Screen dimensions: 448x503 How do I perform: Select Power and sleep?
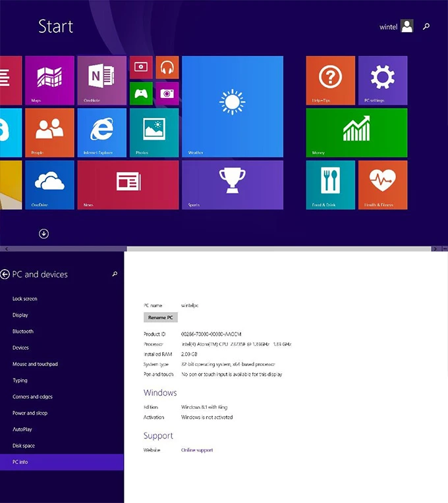62,413
